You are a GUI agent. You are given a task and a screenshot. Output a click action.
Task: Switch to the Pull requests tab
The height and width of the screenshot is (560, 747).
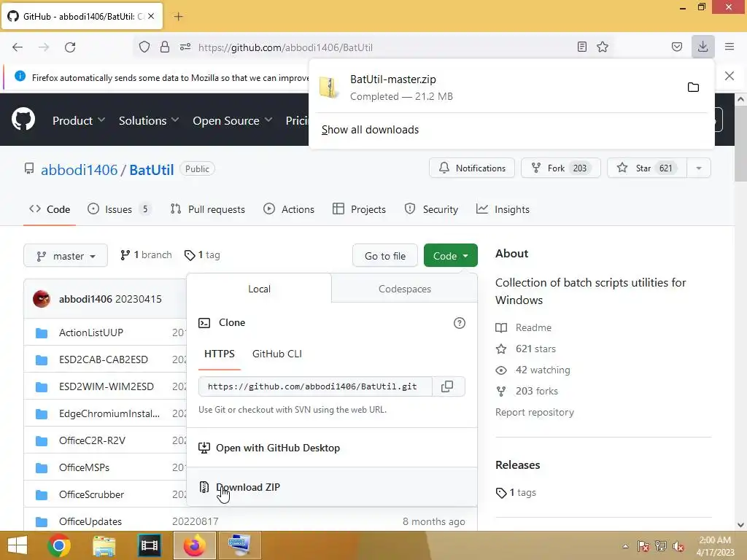[208, 209]
